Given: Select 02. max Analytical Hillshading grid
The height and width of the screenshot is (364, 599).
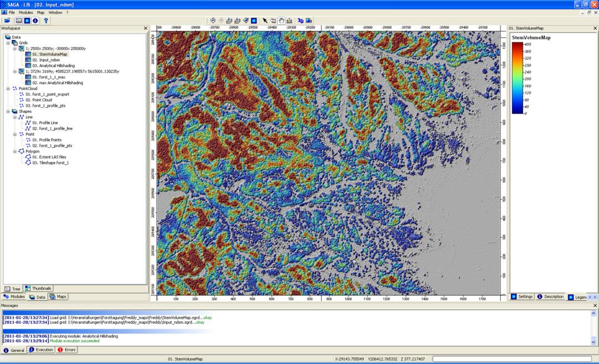Looking at the screenshot, I should (x=58, y=83).
